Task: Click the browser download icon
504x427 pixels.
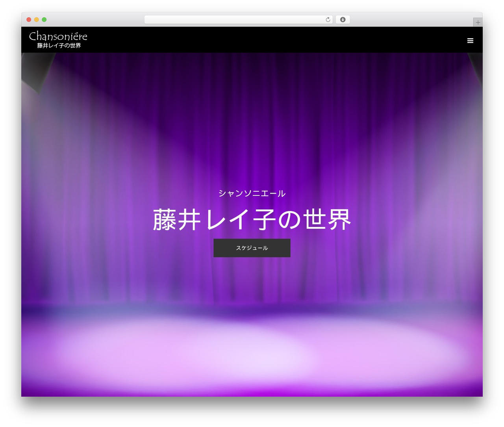Action: 343,20
